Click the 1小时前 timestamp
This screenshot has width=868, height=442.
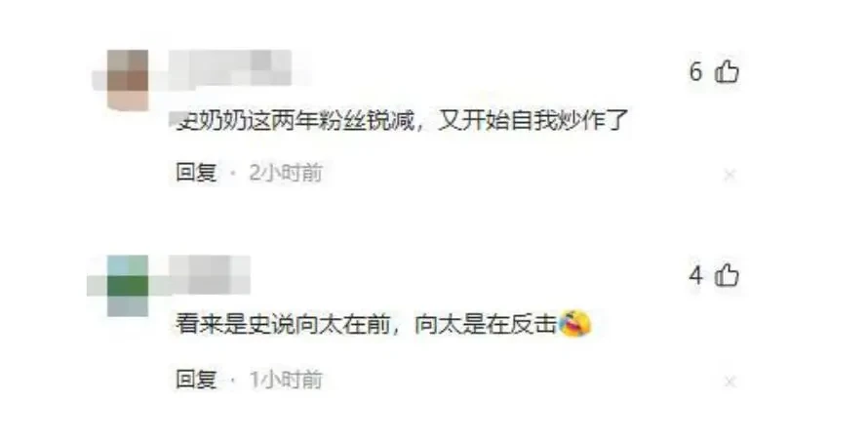click(x=286, y=380)
